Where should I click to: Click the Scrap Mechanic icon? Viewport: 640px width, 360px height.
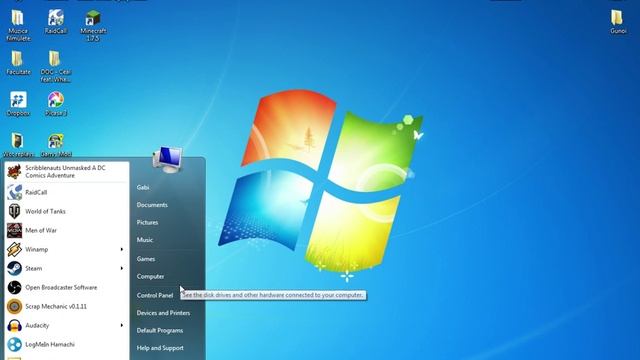14,307
